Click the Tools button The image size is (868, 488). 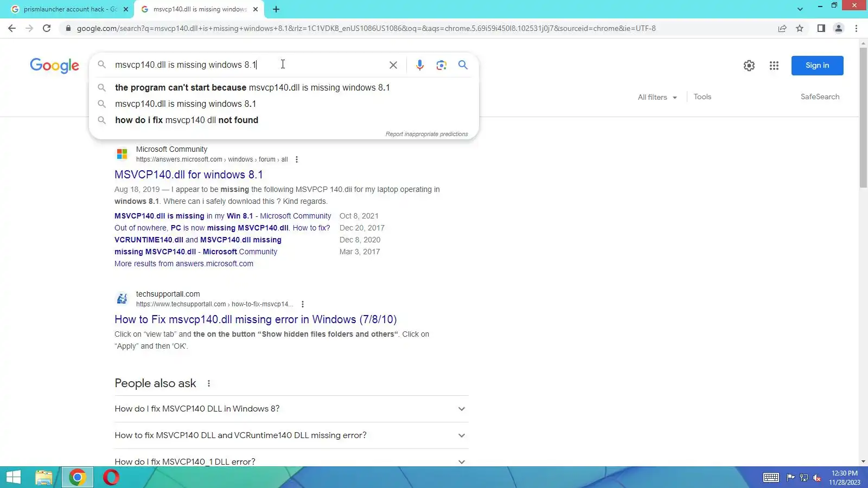[x=702, y=97]
